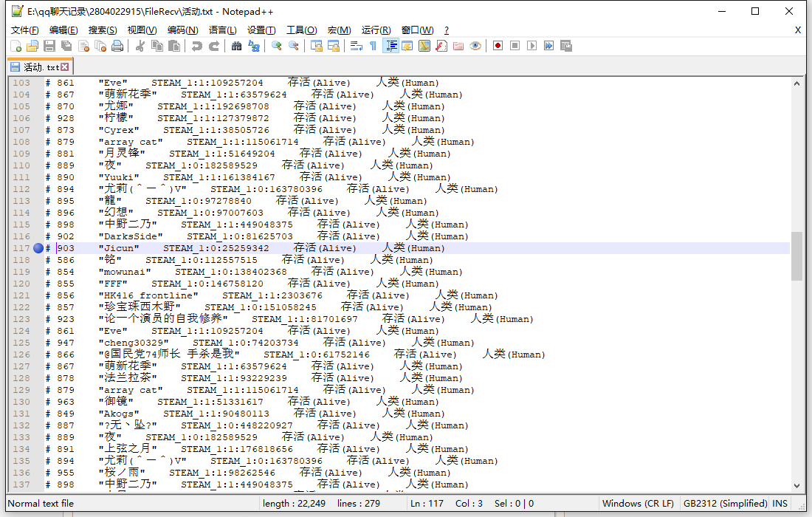Open the Document Map icon
The height and width of the screenshot is (517, 812).
(424, 46)
